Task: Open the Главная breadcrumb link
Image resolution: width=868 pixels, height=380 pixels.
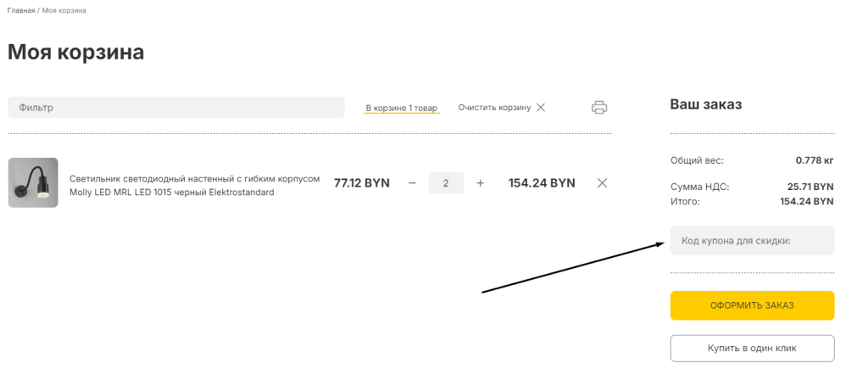Action: (21, 10)
